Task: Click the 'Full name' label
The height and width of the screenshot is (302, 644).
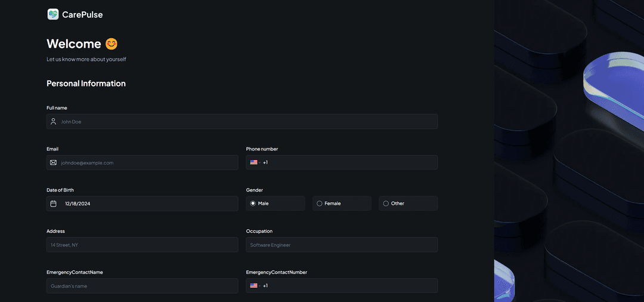Action: click(57, 107)
